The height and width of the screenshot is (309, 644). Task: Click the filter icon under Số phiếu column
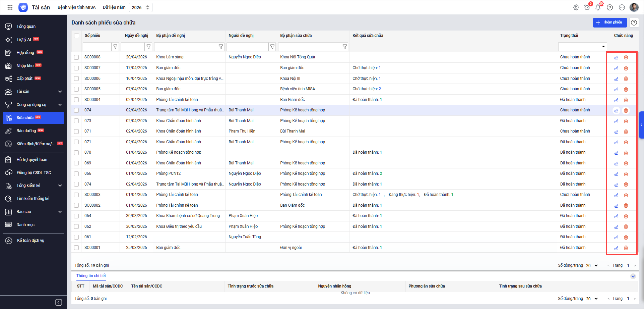point(115,47)
